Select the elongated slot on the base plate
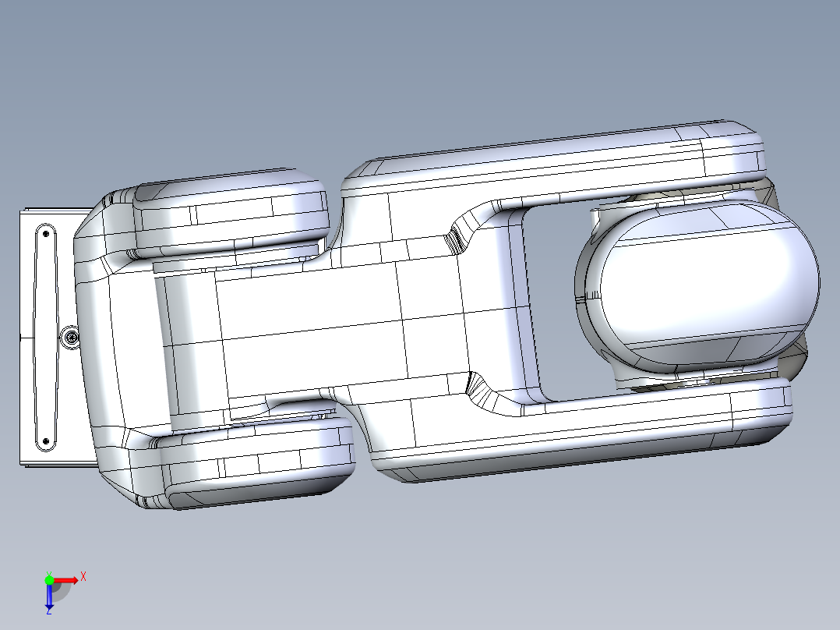 45,338
